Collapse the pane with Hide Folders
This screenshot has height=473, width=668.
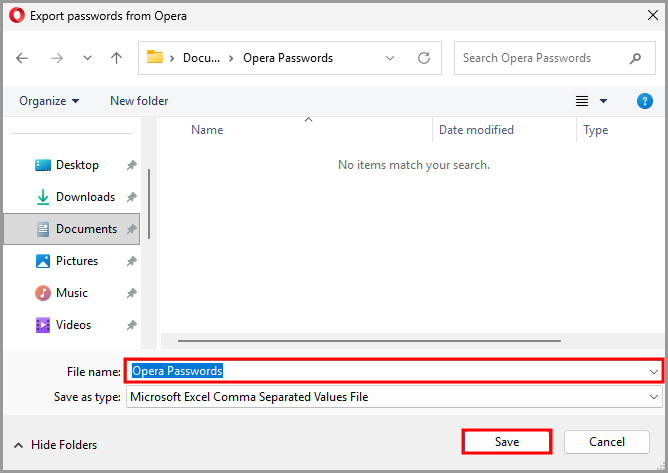pyautogui.click(x=55, y=445)
